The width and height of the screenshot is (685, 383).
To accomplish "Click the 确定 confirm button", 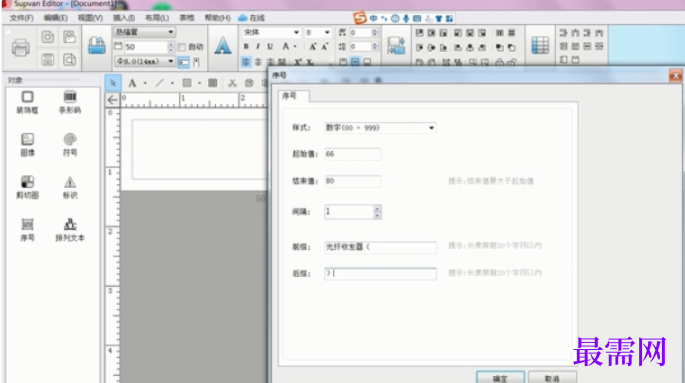I will (x=500, y=378).
